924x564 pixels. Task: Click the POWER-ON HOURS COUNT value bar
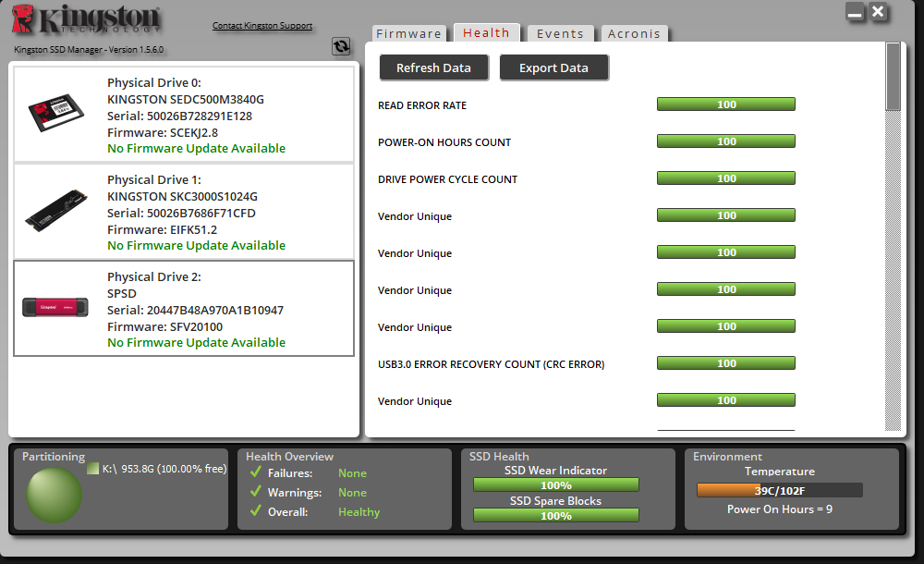(x=726, y=141)
